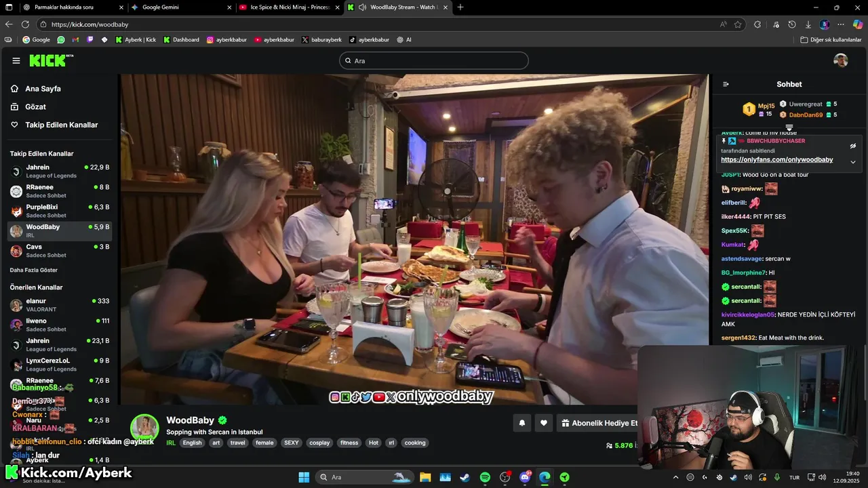
Task: Click the cosplay tag
Action: click(319, 443)
